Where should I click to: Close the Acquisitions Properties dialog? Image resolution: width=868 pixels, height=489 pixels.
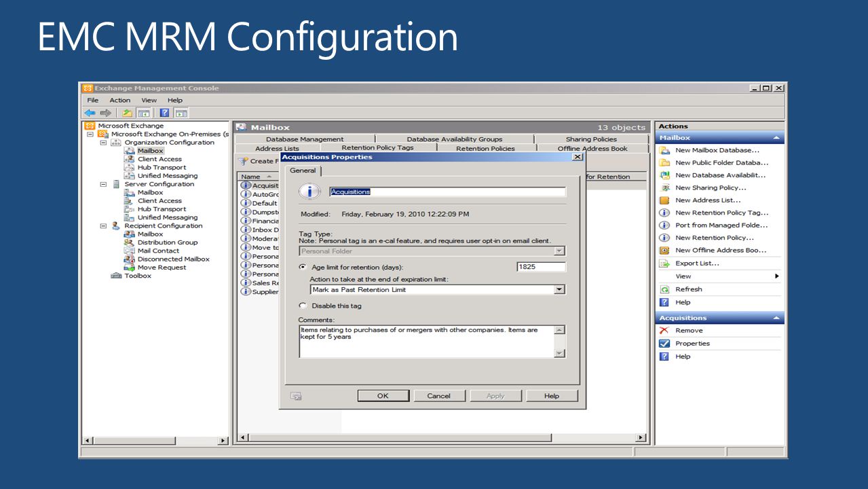[577, 157]
